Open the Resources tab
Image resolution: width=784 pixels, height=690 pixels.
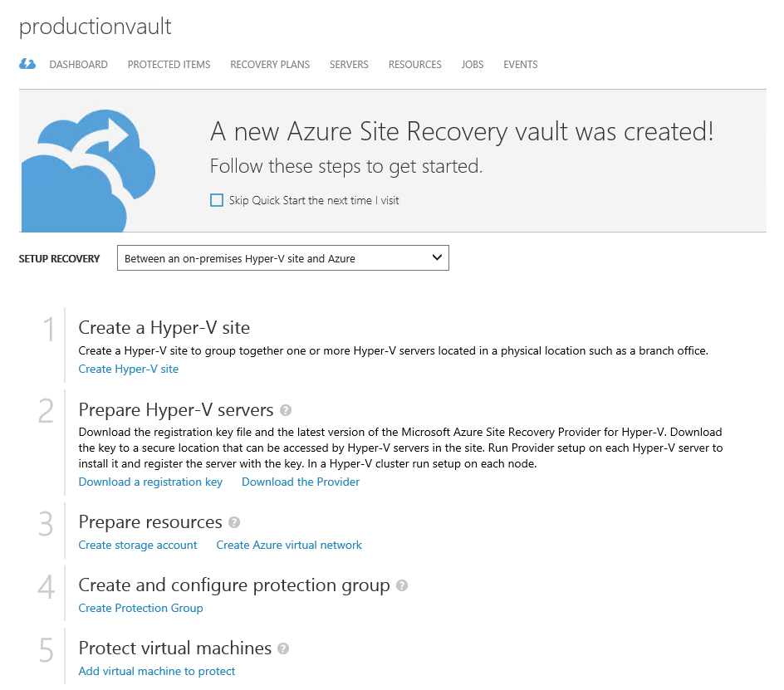pyautogui.click(x=414, y=65)
